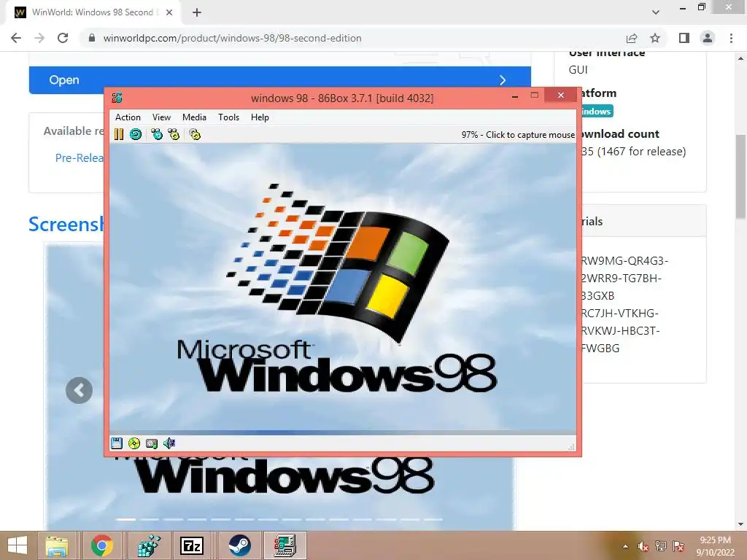
Task: Click the muted volume tray icon
Action: [643, 546]
